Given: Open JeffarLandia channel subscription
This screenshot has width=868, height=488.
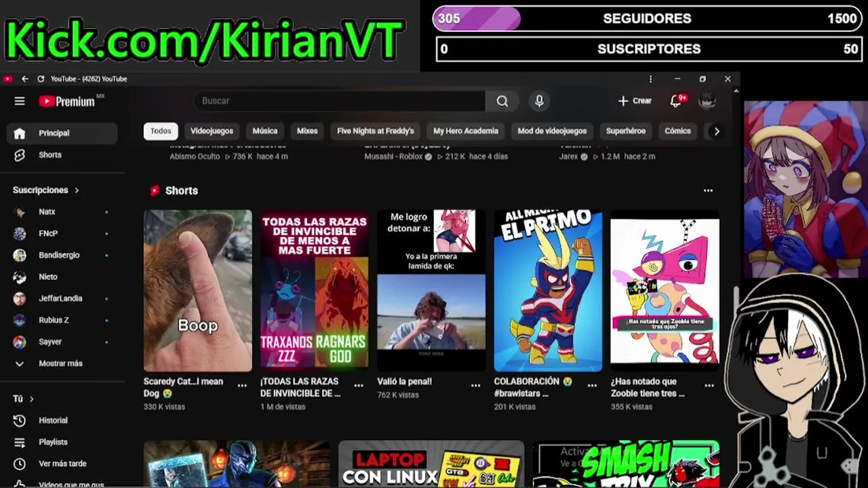Looking at the screenshot, I should [x=62, y=298].
